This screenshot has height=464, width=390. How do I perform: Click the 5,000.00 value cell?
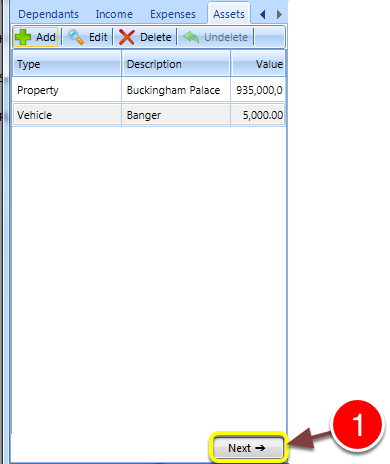tap(258, 115)
